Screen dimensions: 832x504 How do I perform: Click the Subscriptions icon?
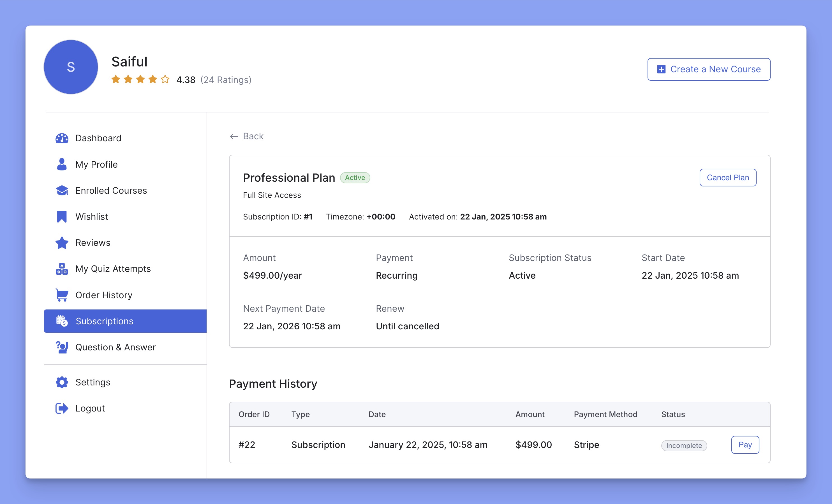tap(61, 321)
